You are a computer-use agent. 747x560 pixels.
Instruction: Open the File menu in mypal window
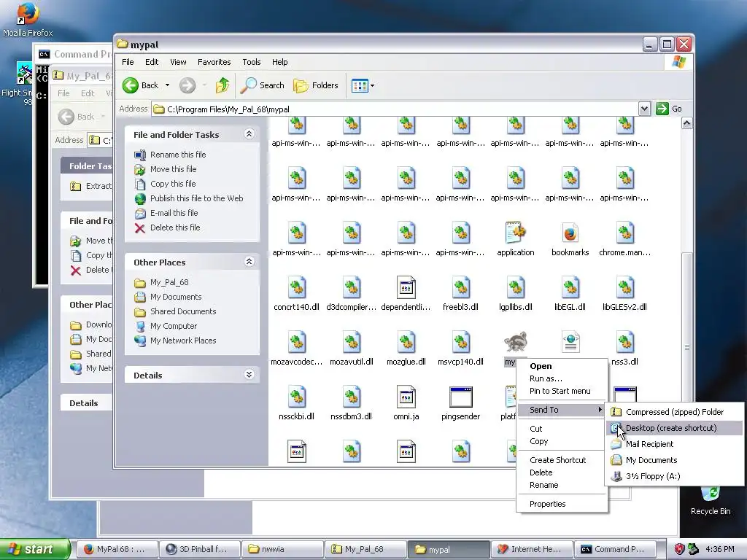[128, 62]
